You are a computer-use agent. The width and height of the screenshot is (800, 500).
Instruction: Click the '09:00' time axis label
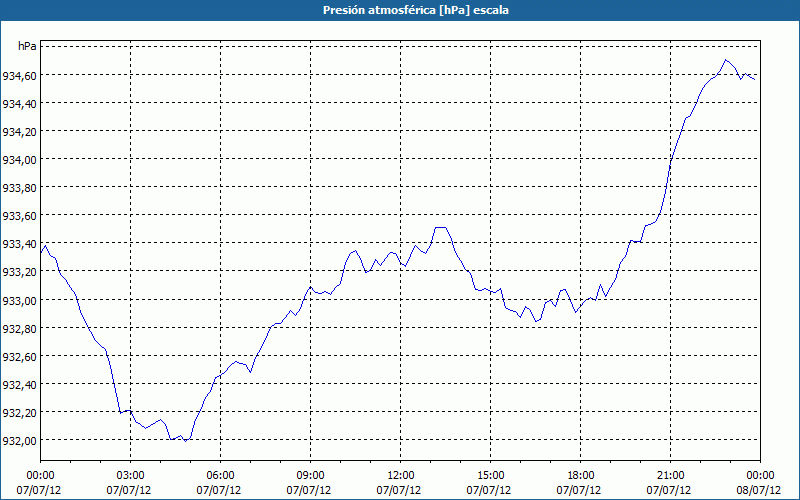point(310,476)
